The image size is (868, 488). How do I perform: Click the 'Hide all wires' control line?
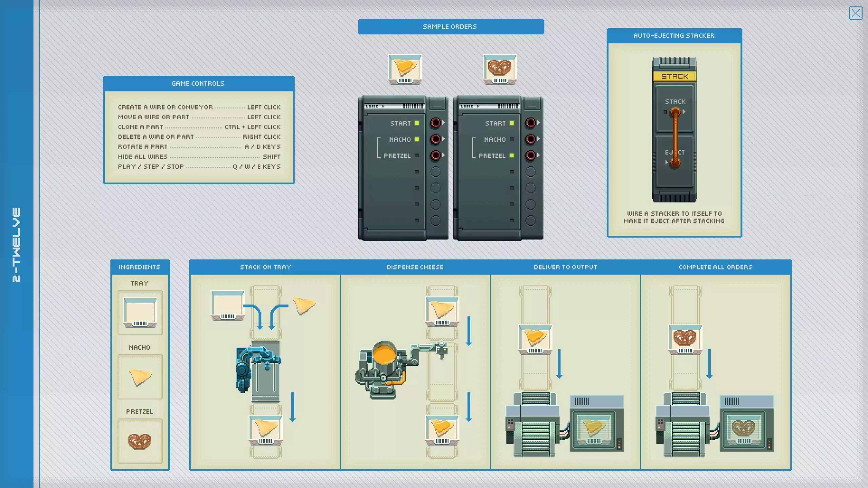199,157
